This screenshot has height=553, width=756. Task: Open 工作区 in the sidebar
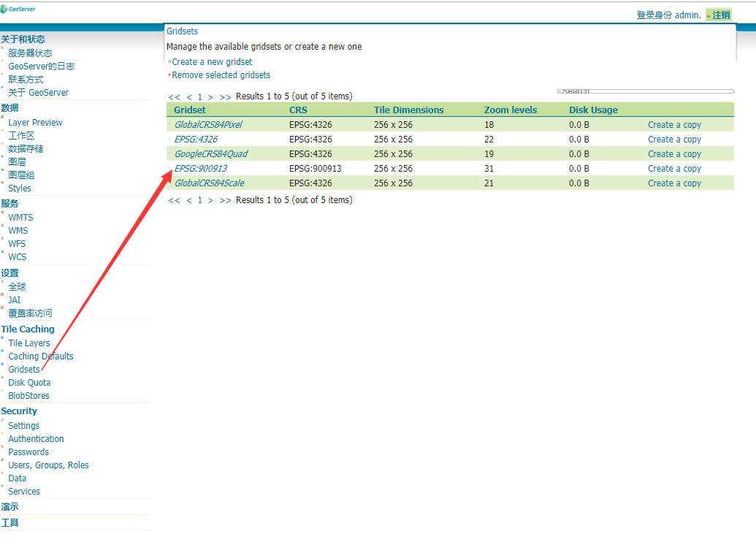(21, 135)
